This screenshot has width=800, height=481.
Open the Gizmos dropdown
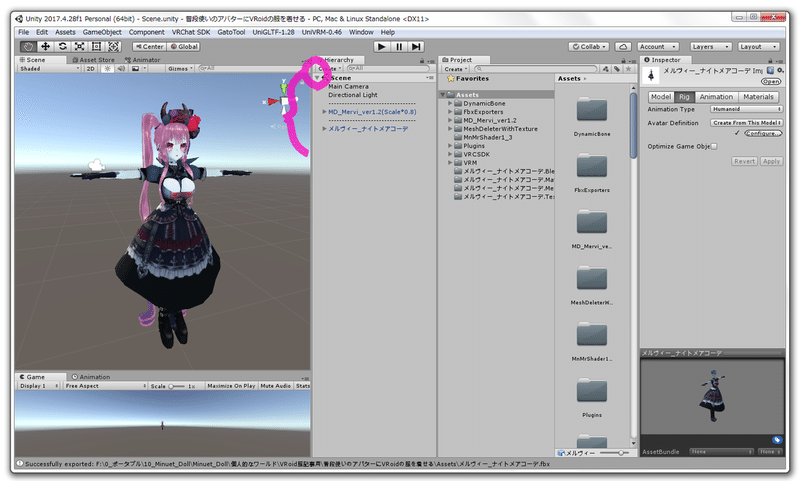click(x=180, y=68)
